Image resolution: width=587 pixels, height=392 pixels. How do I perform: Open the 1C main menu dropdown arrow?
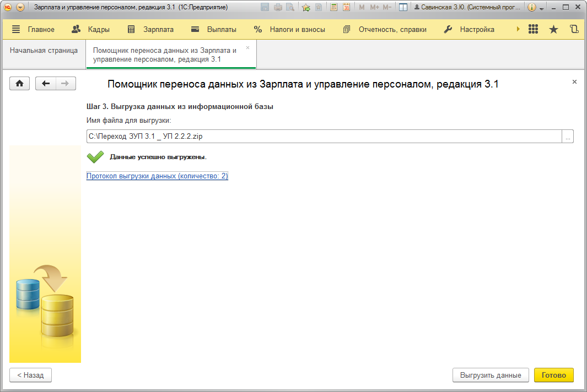click(x=20, y=8)
